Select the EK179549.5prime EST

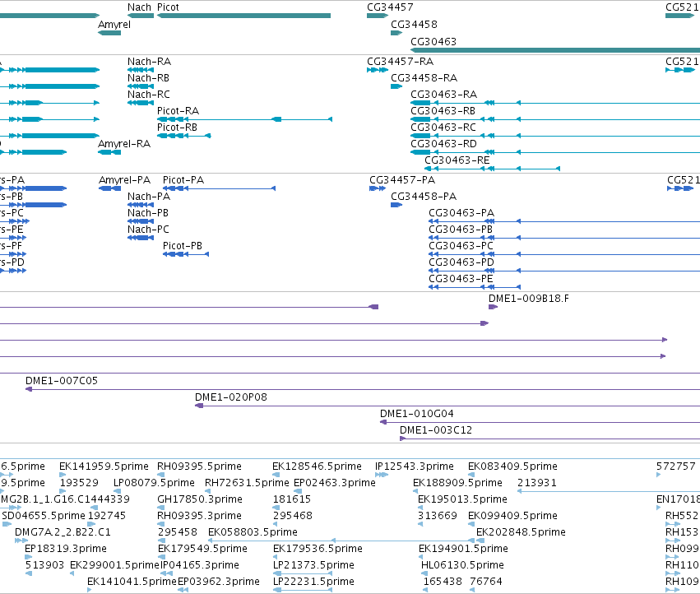(161, 557)
